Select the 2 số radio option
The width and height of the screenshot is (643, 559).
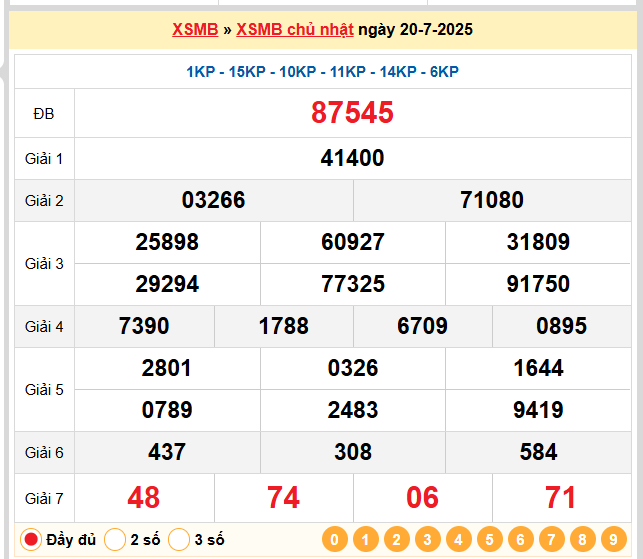click(x=115, y=539)
